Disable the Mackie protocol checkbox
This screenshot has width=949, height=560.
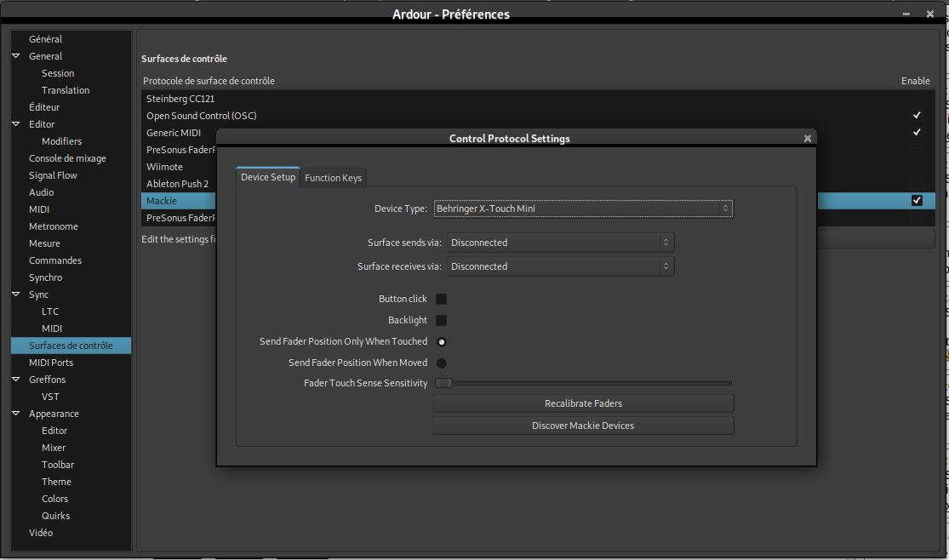pos(917,200)
